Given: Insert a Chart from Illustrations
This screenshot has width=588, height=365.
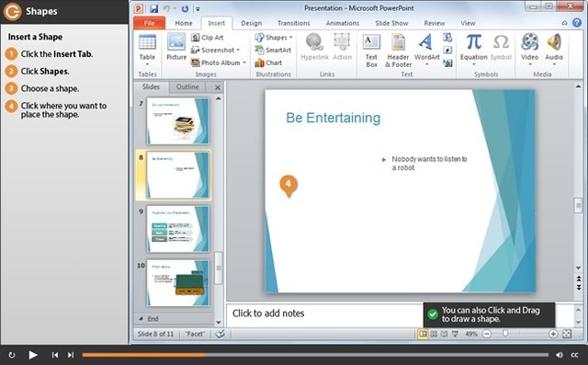Looking at the screenshot, I should click(268, 63).
